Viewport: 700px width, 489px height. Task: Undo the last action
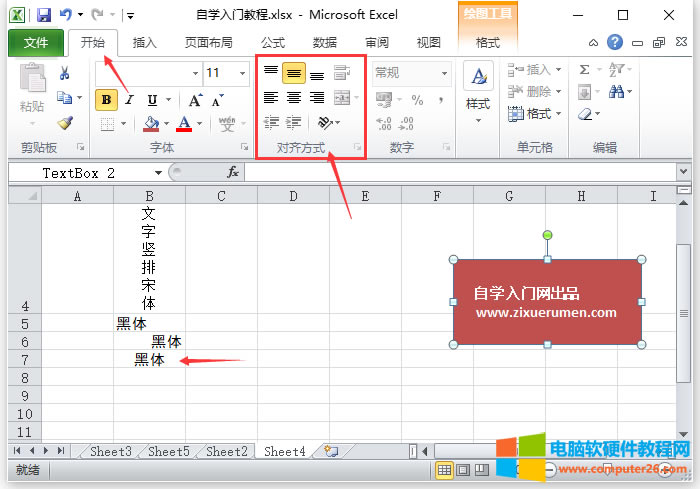[66, 15]
